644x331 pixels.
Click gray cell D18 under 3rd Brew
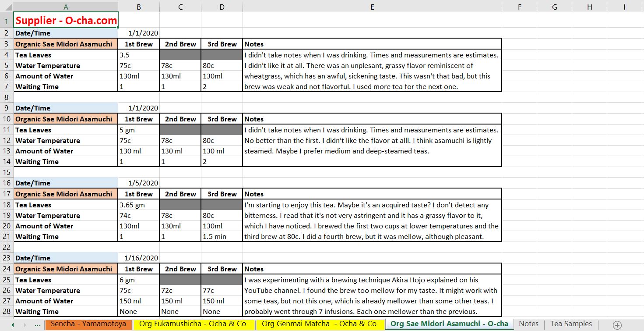[x=222, y=205]
